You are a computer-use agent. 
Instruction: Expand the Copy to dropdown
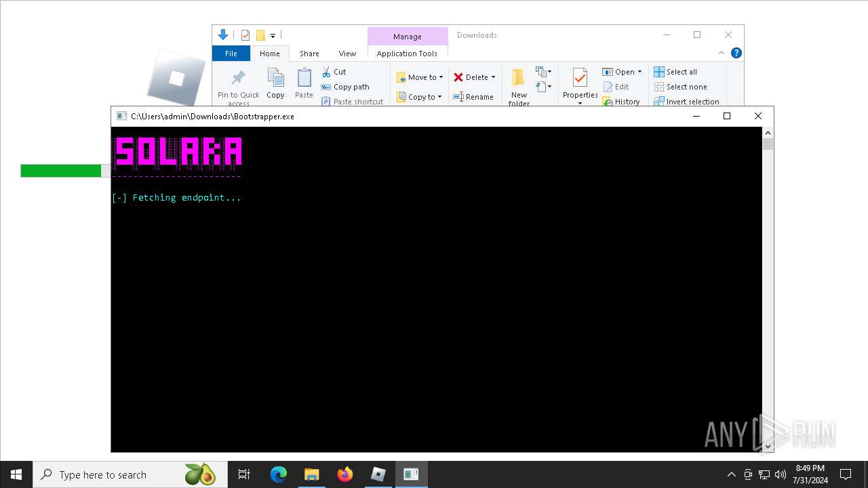(x=439, y=97)
